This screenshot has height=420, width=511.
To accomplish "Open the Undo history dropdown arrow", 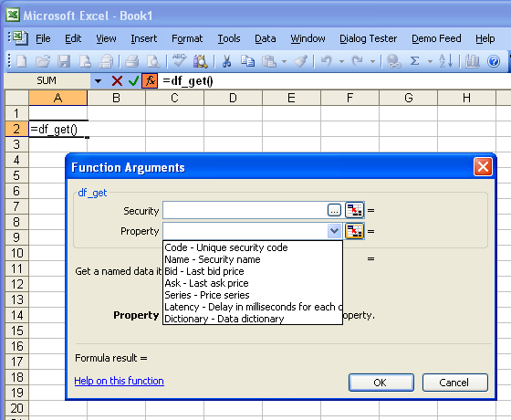I will (341, 61).
